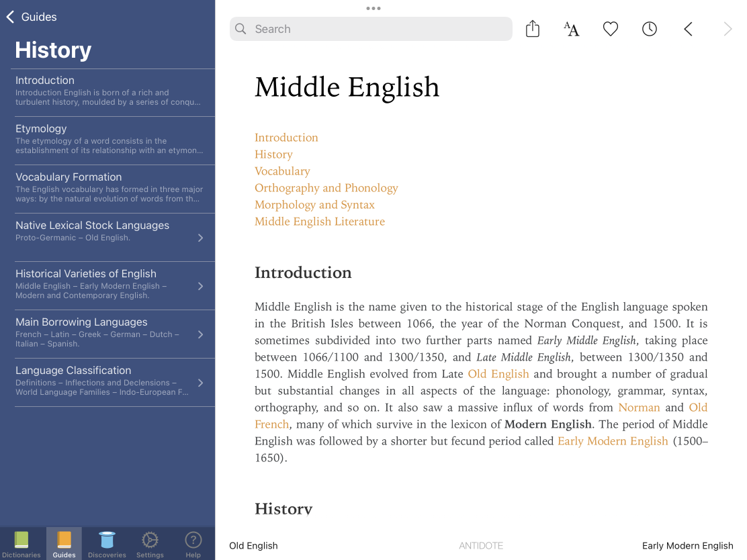Follow the Early Modern English text link

pos(613,441)
